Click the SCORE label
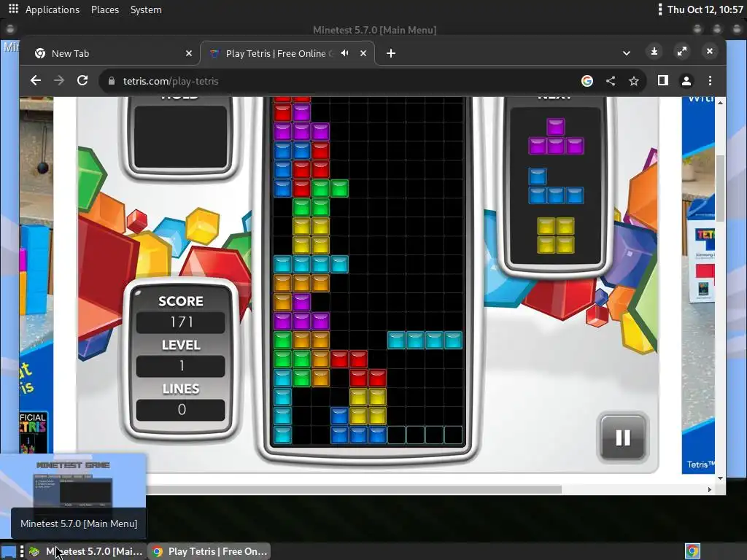Screen dimensions: 747x560 [x=181, y=301]
